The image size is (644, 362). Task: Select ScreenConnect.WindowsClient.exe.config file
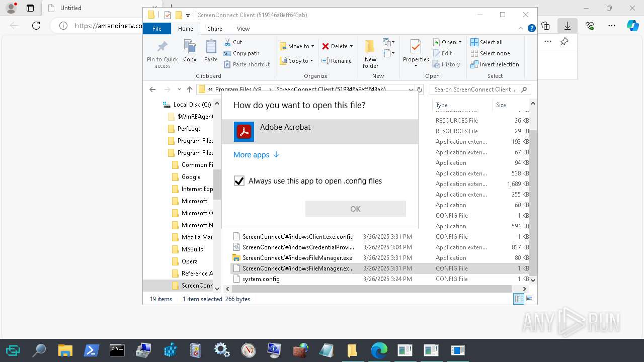click(x=298, y=236)
